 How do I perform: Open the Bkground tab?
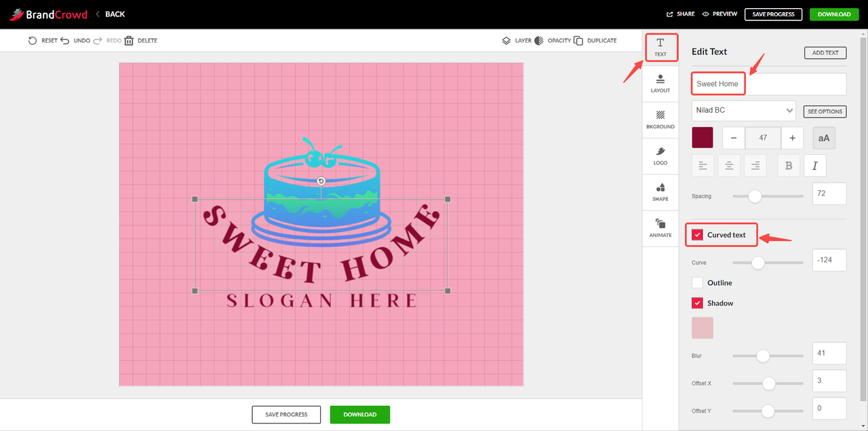coord(660,119)
